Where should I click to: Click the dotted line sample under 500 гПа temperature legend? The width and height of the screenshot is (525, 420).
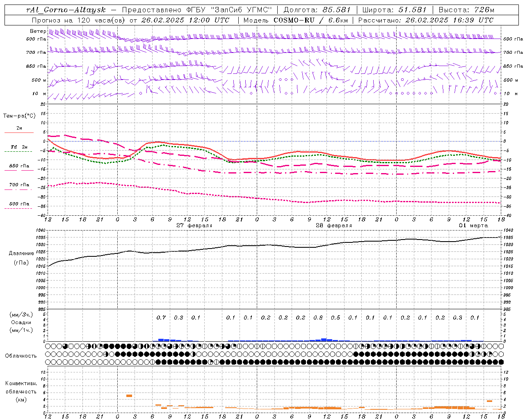point(18,209)
